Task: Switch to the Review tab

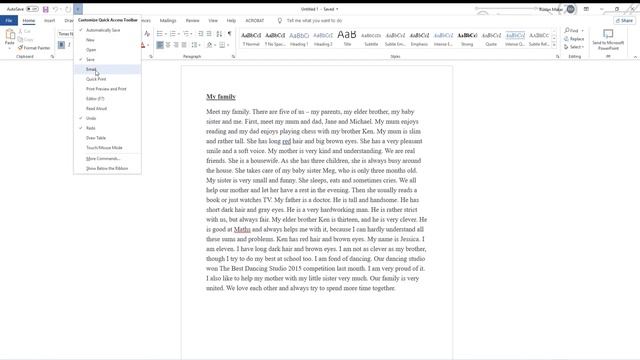Action: [x=192, y=20]
